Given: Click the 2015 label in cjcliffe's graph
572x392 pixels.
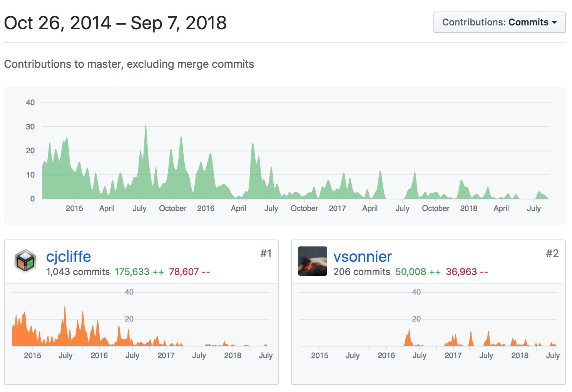Looking at the screenshot, I should [x=32, y=355].
